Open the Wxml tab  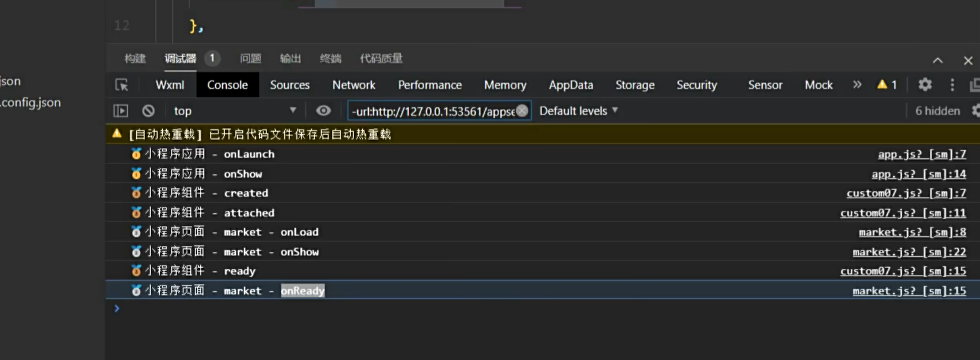(170, 85)
